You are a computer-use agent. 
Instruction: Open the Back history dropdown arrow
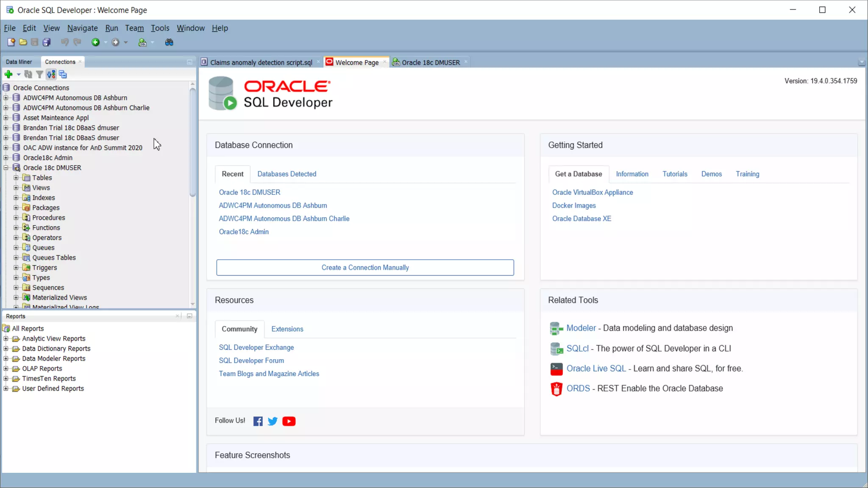tap(106, 42)
